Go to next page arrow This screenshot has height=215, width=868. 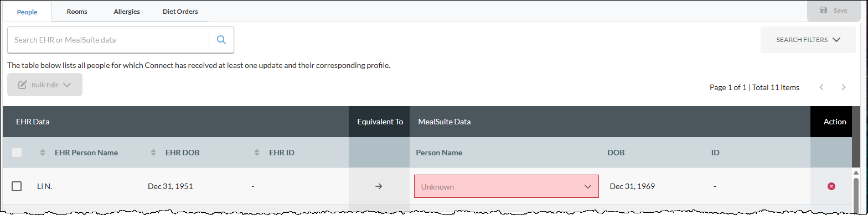[844, 87]
